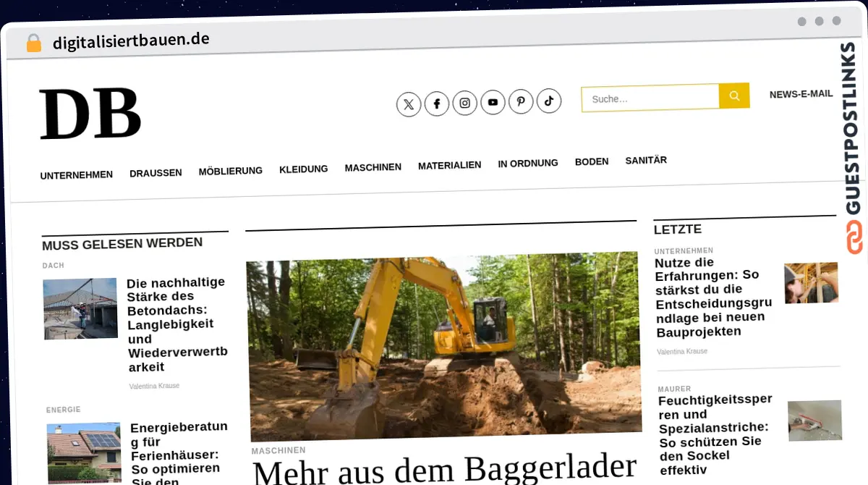Click the digitalisiertbauen.de address text
Image resolution: width=868 pixels, height=485 pixels.
tap(131, 41)
